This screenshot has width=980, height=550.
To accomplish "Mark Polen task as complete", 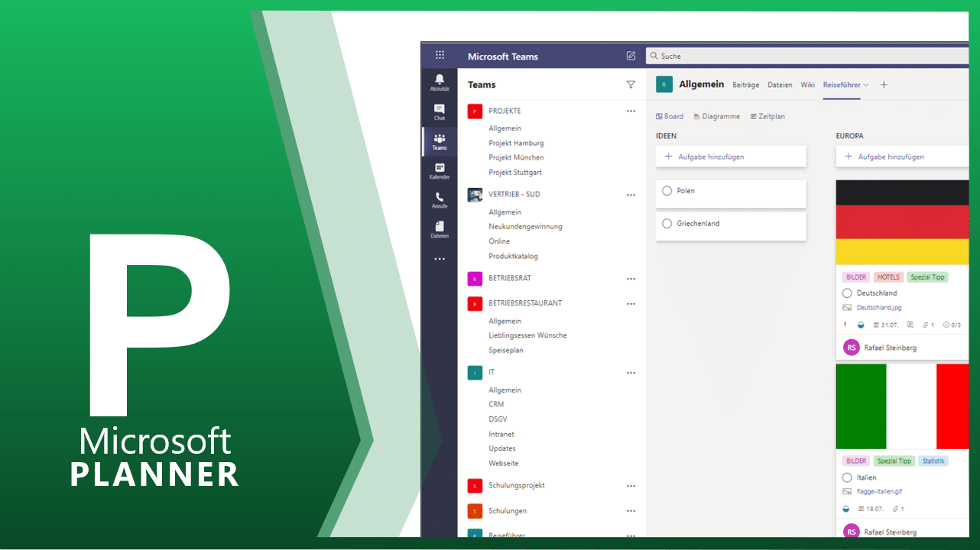I will [x=667, y=191].
